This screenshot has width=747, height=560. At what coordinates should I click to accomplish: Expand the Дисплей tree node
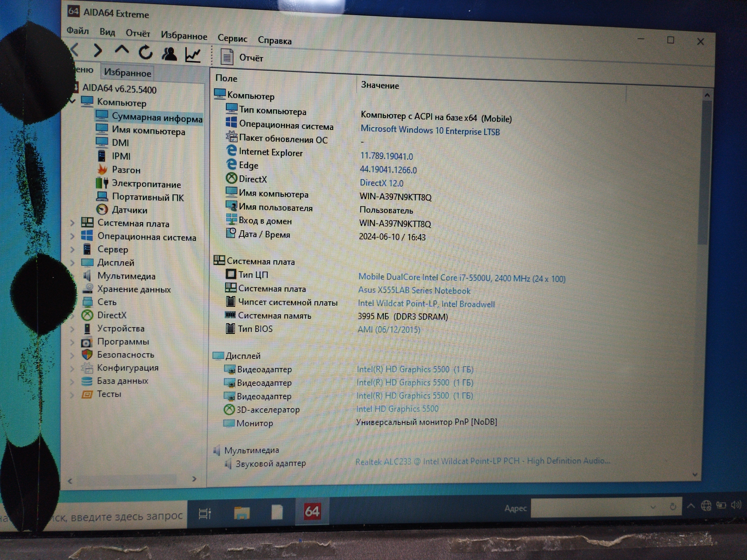click(72, 263)
